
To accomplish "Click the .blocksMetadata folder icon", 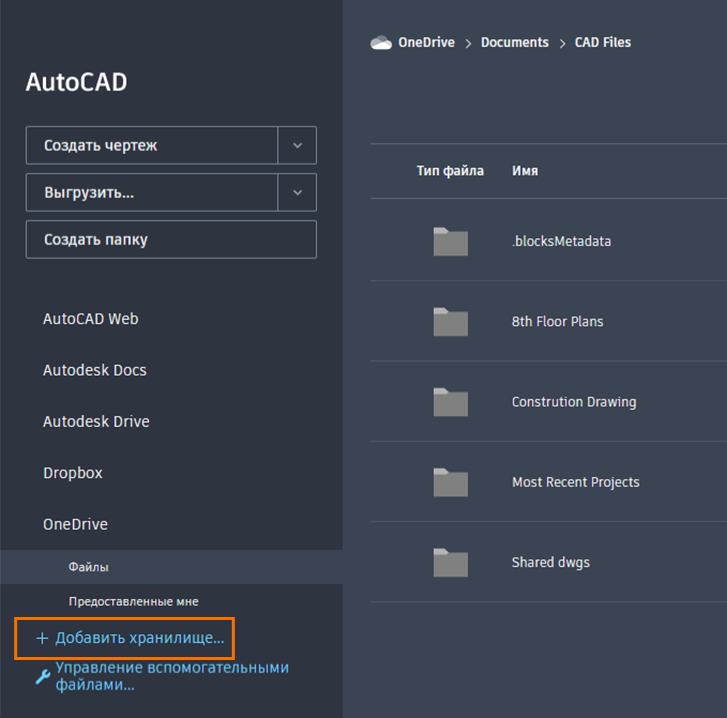I will pyautogui.click(x=450, y=242).
